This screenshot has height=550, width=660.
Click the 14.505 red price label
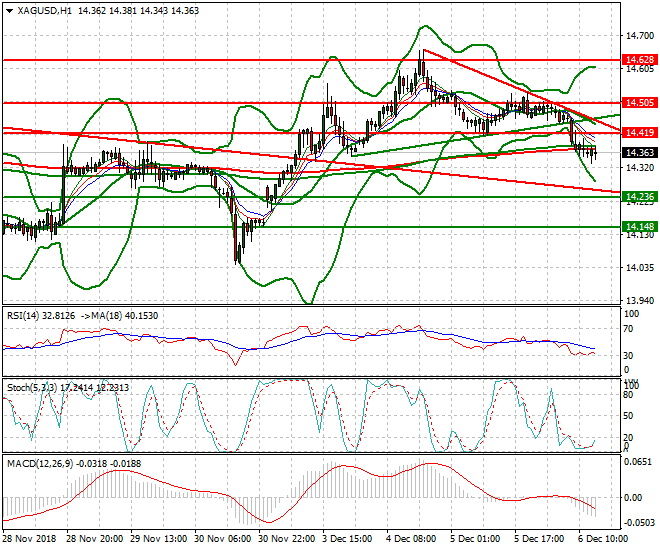click(x=640, y=103)
